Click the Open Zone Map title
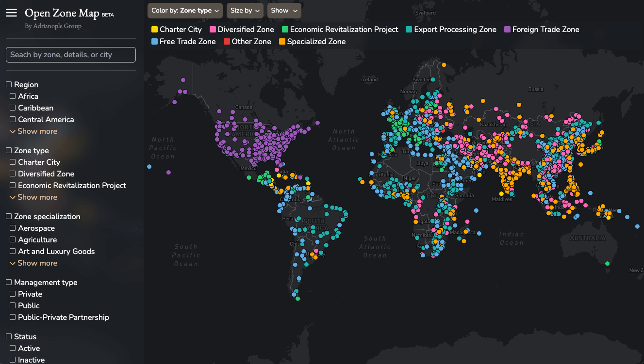Image resolution: width=644 pixels, height=364 pixels. pos(62,13)
